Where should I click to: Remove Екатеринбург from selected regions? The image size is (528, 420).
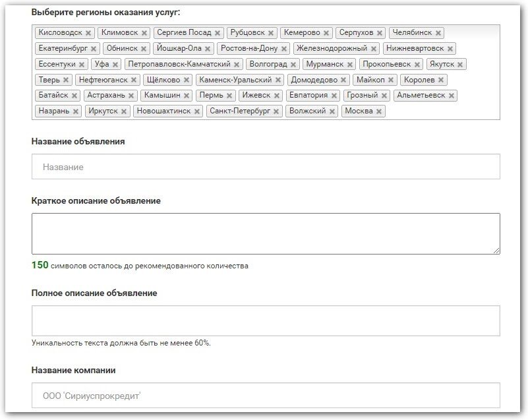tap(94, 49)
